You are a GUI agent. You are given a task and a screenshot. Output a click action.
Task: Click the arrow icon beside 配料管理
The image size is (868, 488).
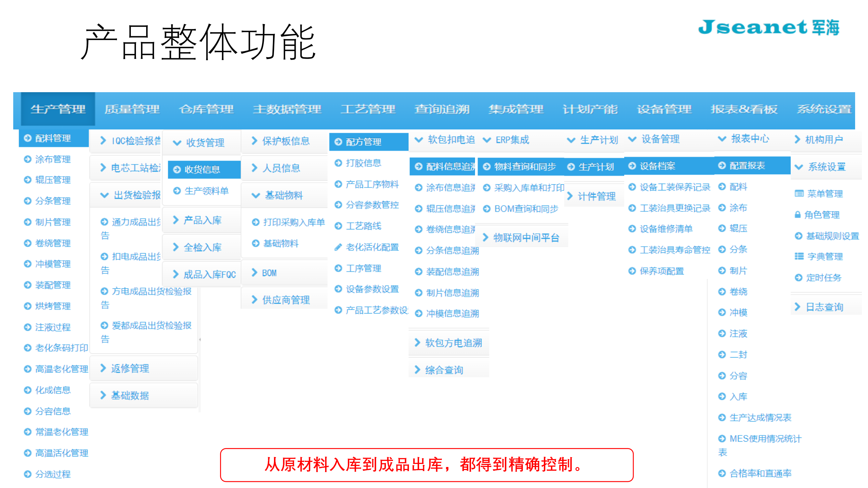27,138
